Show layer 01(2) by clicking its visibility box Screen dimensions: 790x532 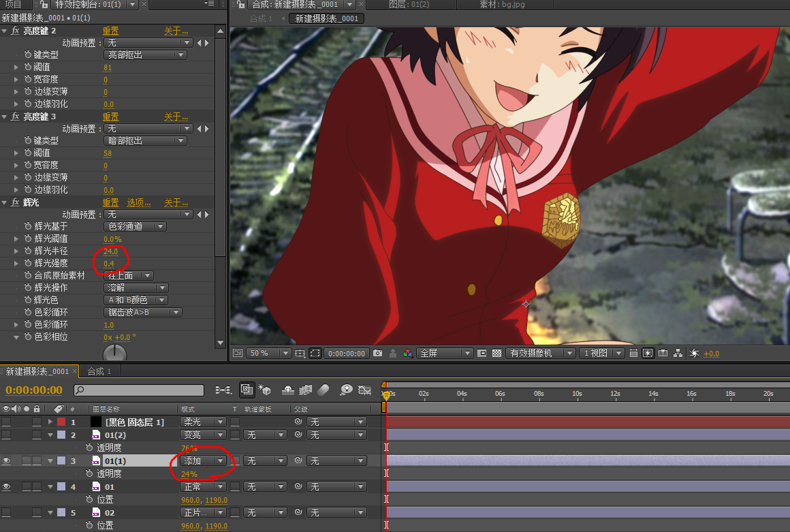(6, 435)
